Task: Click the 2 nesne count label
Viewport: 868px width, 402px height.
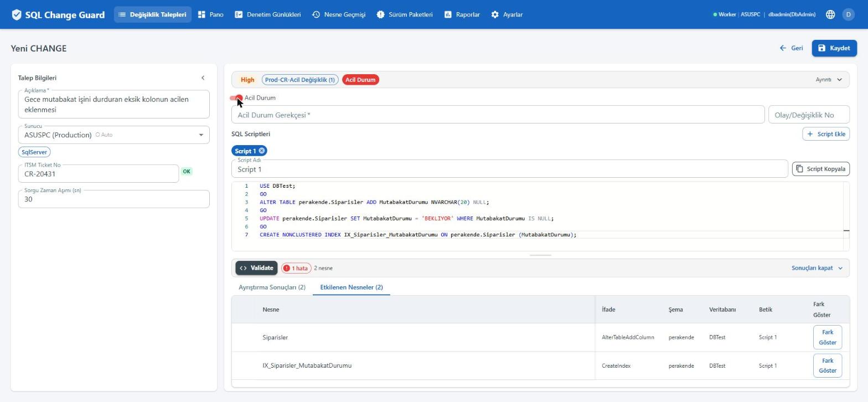Action: click(x=323, y=268)
